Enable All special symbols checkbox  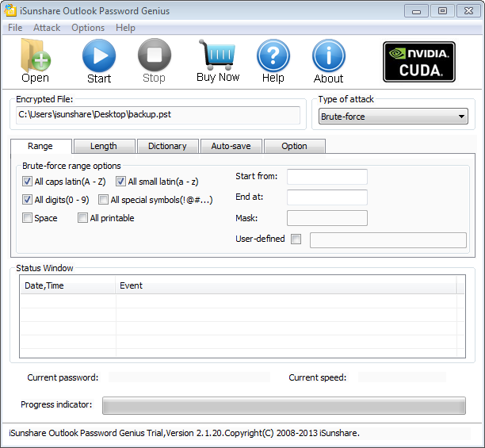103,200
